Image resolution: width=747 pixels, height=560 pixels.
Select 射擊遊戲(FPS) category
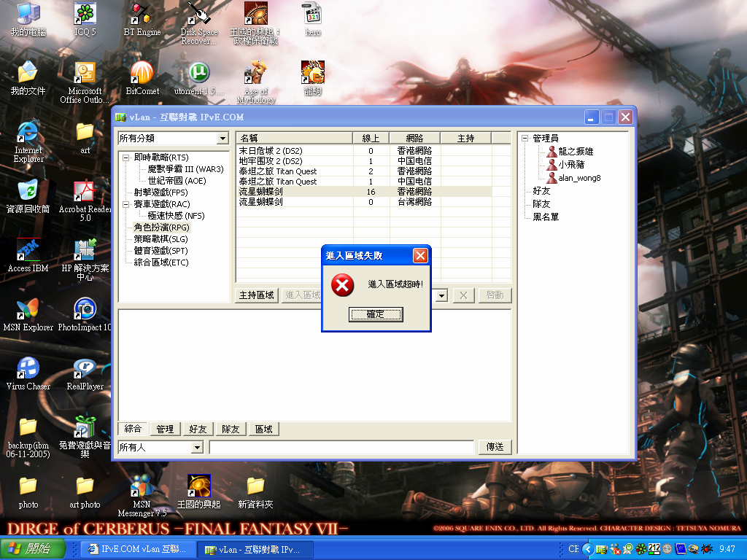click(160, 192)
